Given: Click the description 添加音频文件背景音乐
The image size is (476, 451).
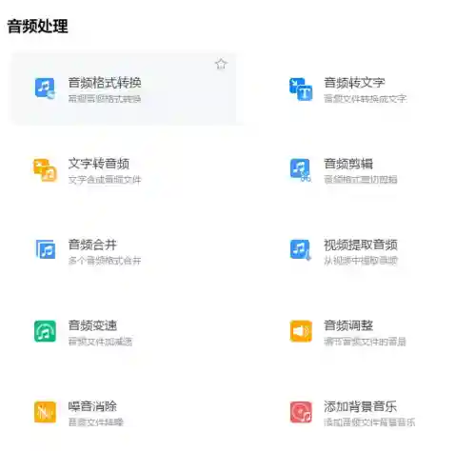Looking at the screenshot, I should pos(369,422).
